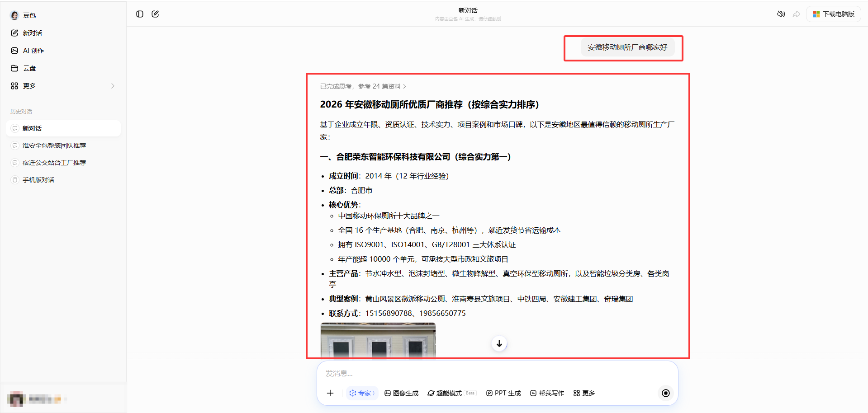The image size is (868, 413).
Task: Open the user profile avatar at bottom left
Action: [x=16, y=399]
